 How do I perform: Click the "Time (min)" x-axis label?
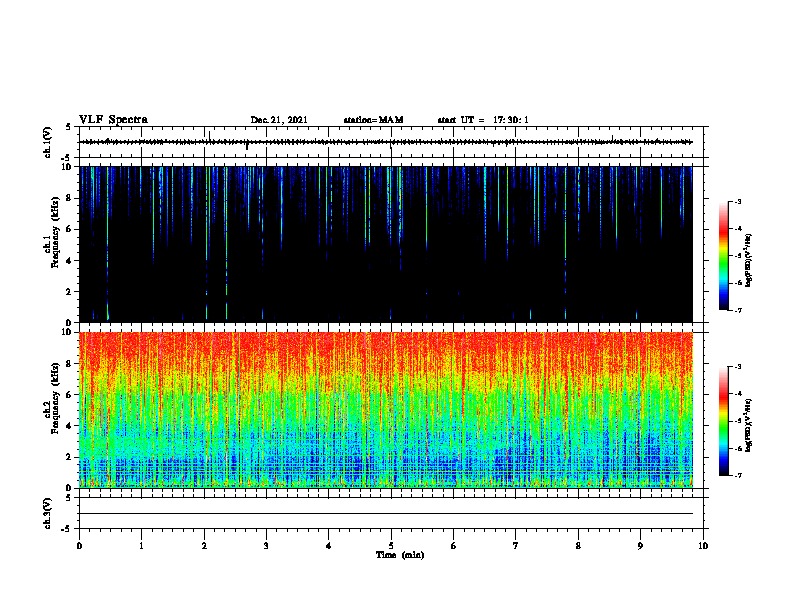400,555
